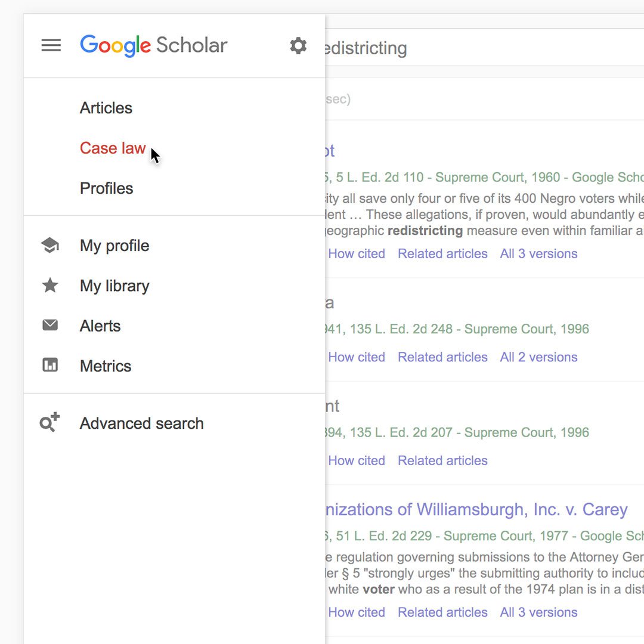
Task: Click the My library star icon
Action: click(50, 285)
